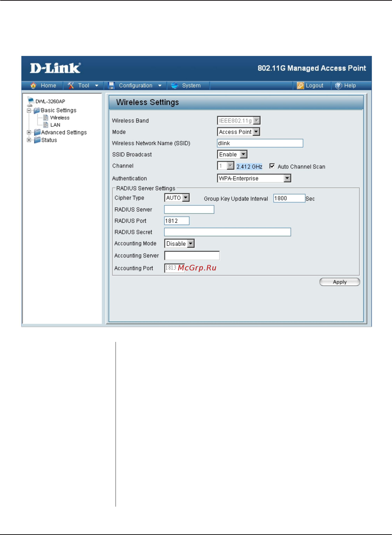Toggle the Auto Channel Scan checkbox

272,166
